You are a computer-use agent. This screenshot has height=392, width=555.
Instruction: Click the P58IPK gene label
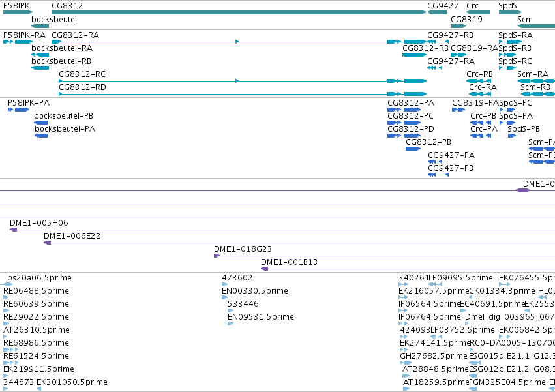(17, 6)
